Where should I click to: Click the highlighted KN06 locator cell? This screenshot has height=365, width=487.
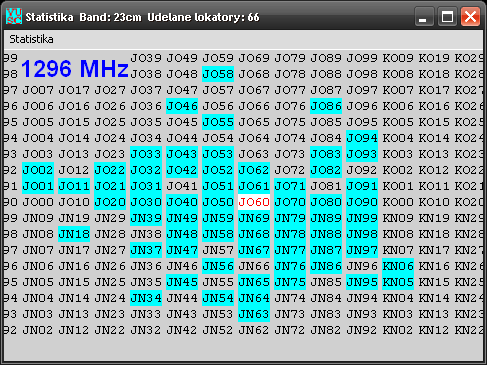point(398,266)
